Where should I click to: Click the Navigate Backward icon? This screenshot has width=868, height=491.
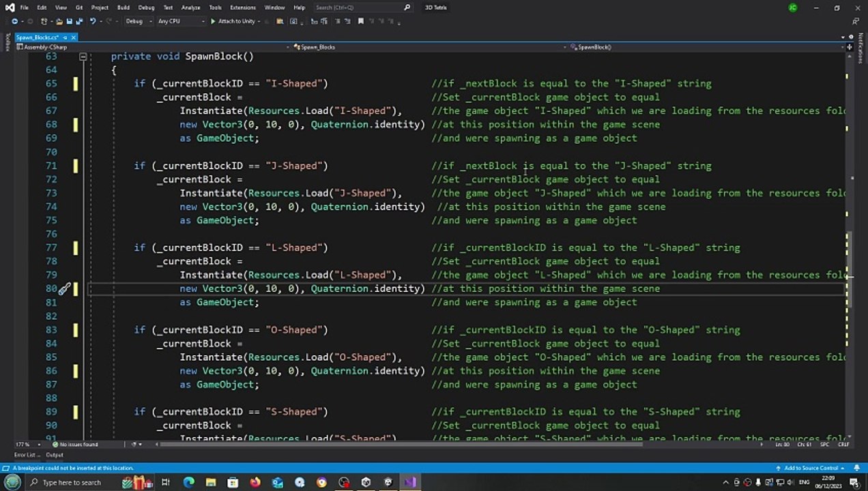point(14,21)
